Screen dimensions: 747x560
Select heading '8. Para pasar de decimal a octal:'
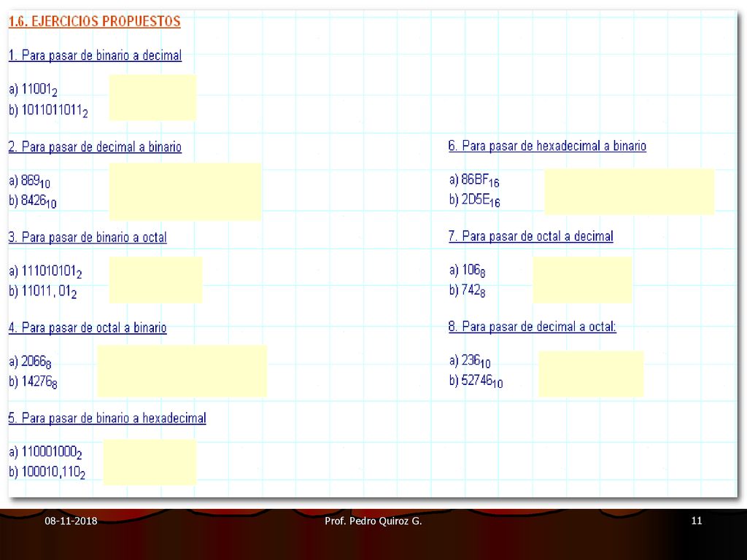point(532,327)
